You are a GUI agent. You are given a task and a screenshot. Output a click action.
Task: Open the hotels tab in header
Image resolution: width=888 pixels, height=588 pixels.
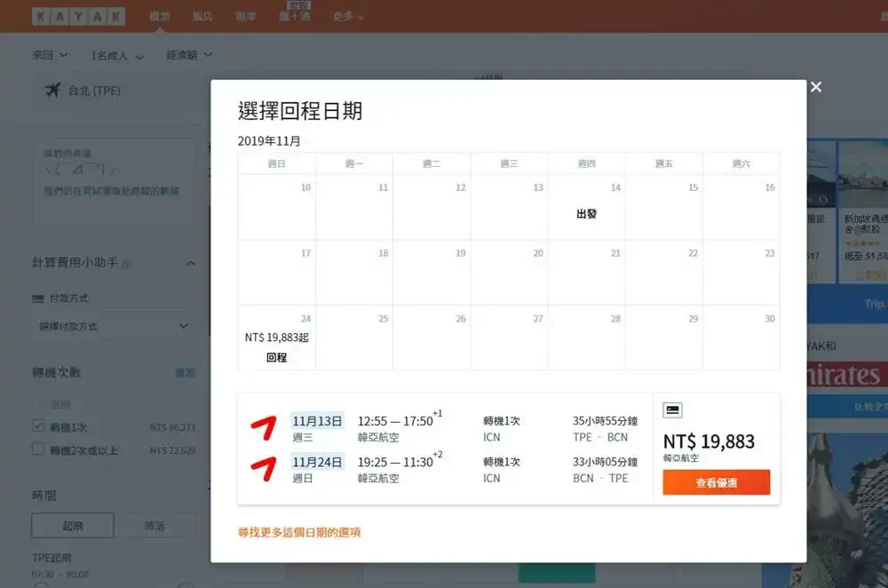tap(202, 16)
